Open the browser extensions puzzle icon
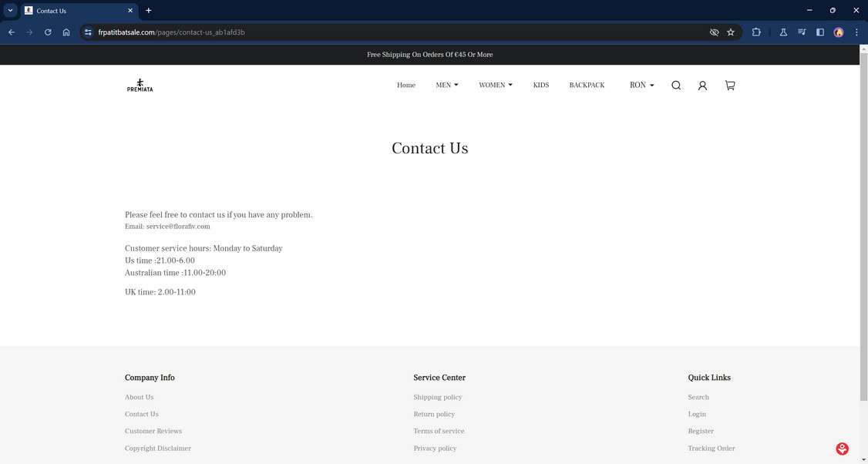The image size is (868, 464). coord(756,32)
